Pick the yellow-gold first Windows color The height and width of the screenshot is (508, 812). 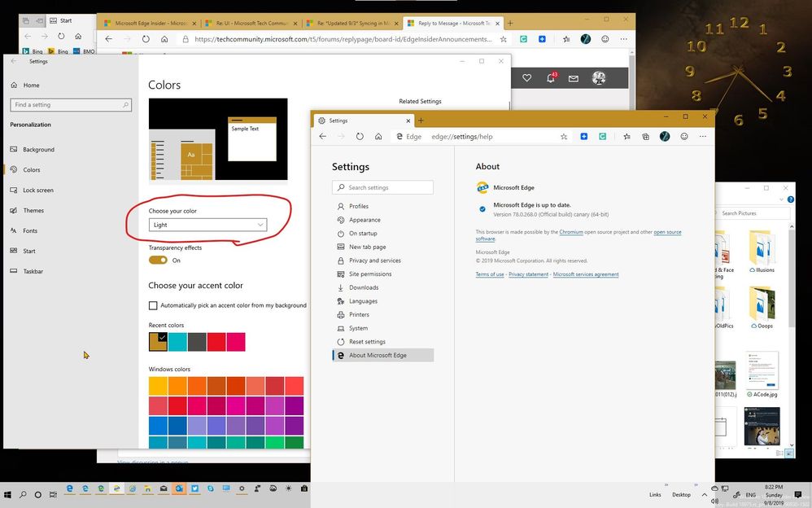pos(158,386)
